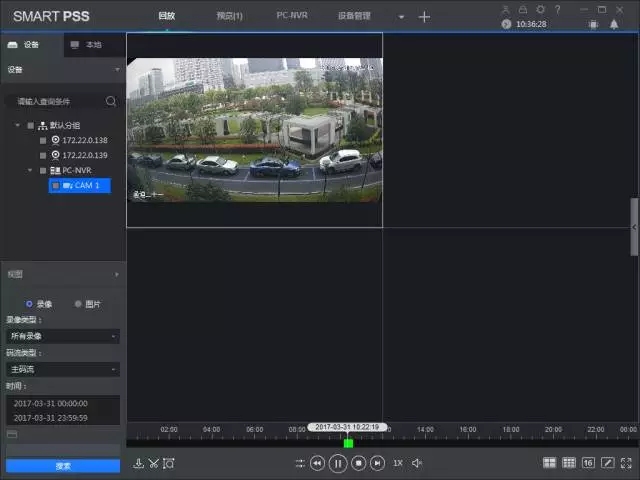Collapse the 默认分组 tree node
Image resolution: width=640 pixels, height=480 pixels.
tap(18, 125)
